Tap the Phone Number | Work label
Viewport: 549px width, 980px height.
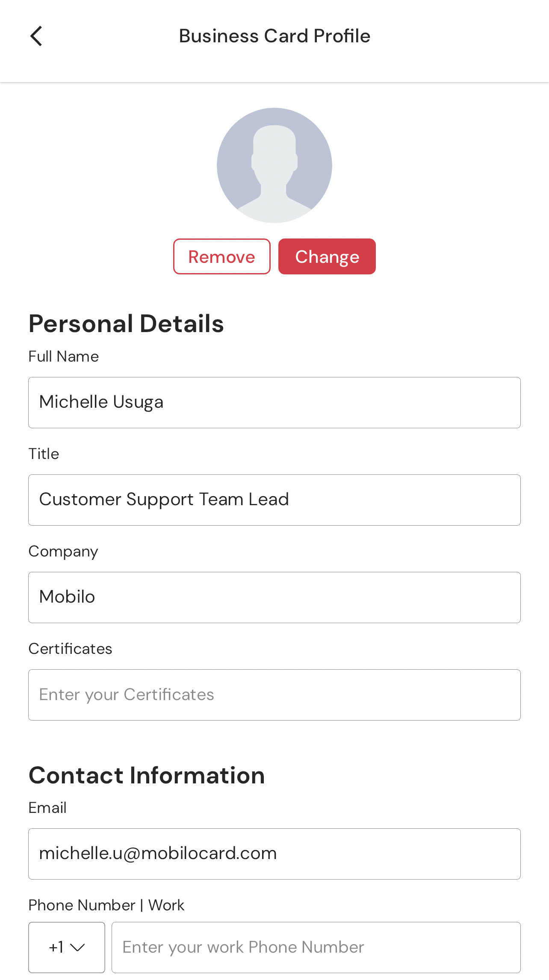[x=106, y=905]
